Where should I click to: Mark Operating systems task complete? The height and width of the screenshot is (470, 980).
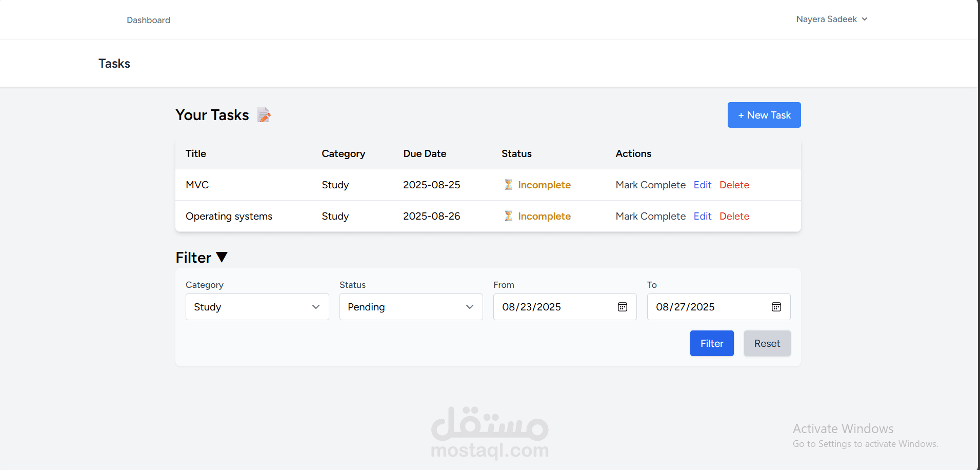tap(650, 216)
